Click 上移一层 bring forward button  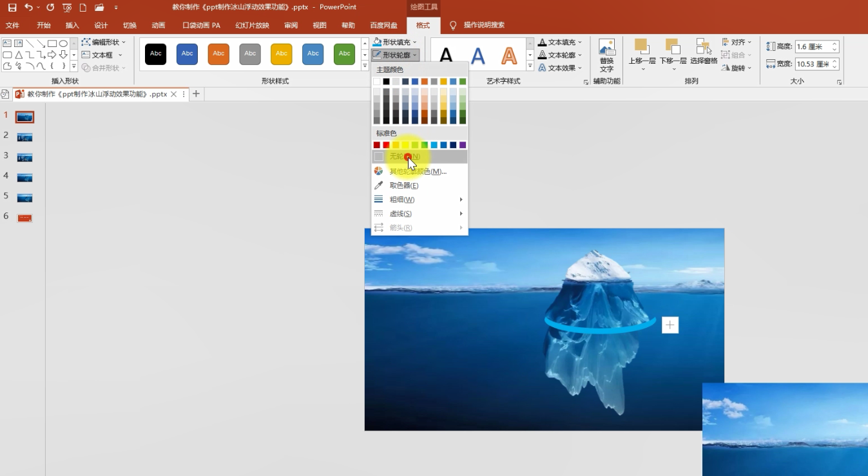(x=642, y=55)
